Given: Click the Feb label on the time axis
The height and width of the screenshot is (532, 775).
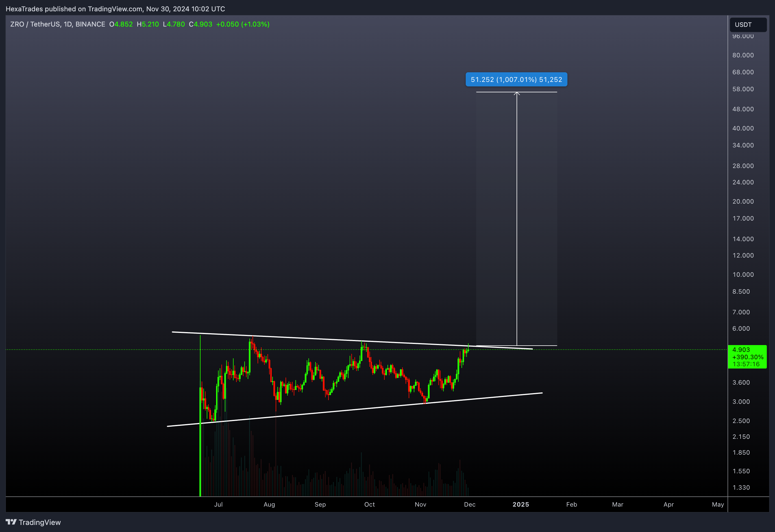Looking at the screenshot, I should pos(572,504).
